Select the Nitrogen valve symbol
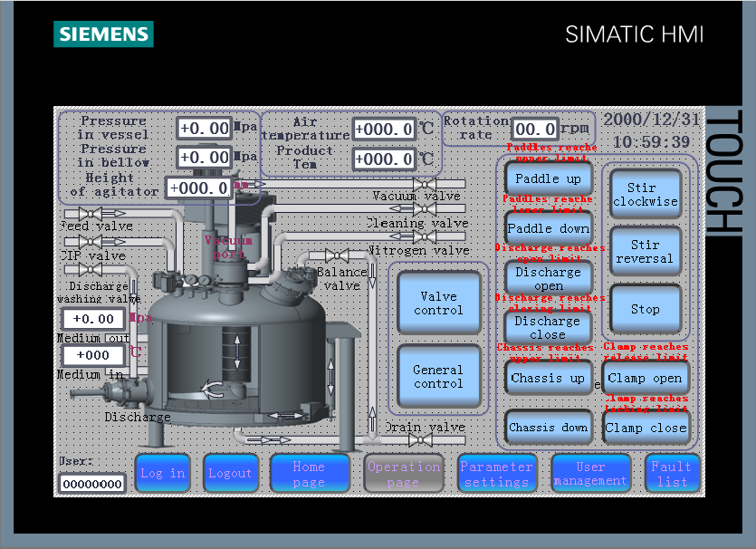Viewport: 756px width, 549px height. point(425,236)
